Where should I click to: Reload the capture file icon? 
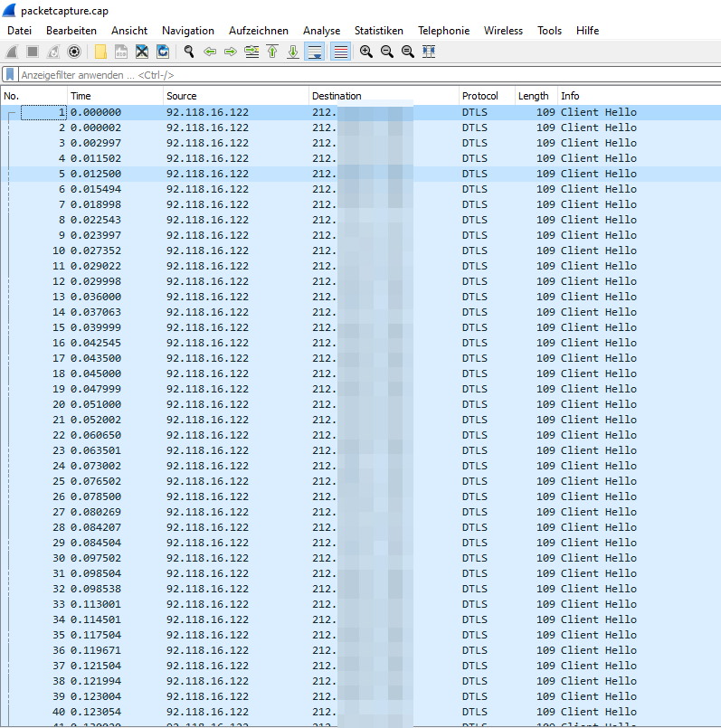(x=163, y=52)
